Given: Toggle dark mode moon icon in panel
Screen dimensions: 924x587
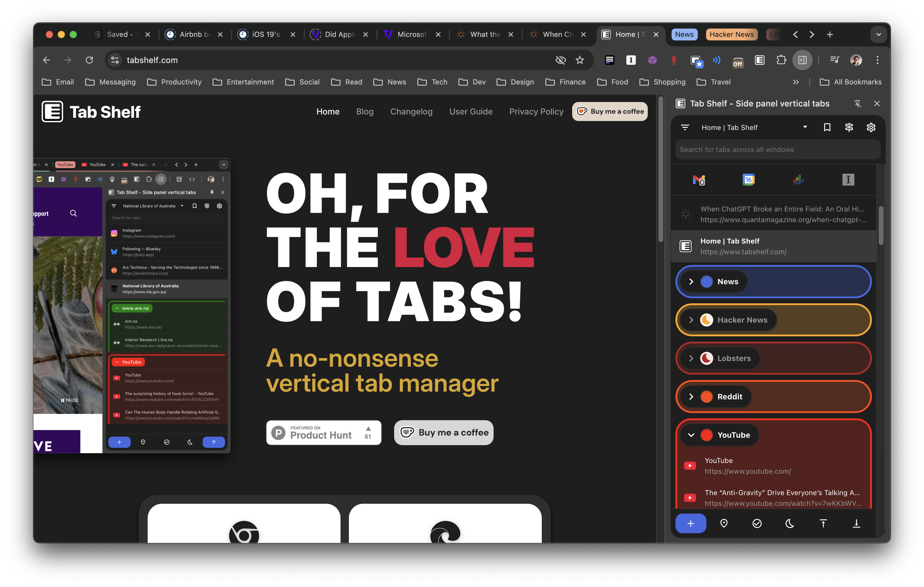Looking at the screenshot, I should click(x=790, y=523).
